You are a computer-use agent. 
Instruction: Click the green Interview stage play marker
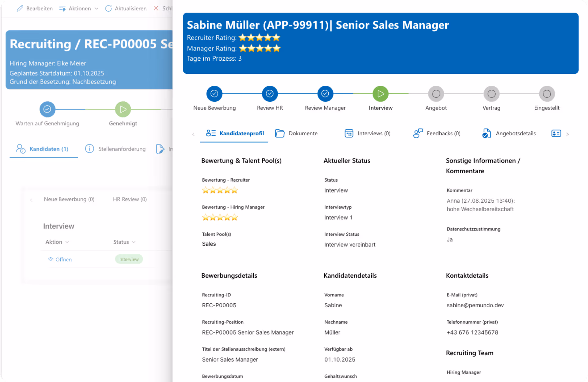pos(380,94)
